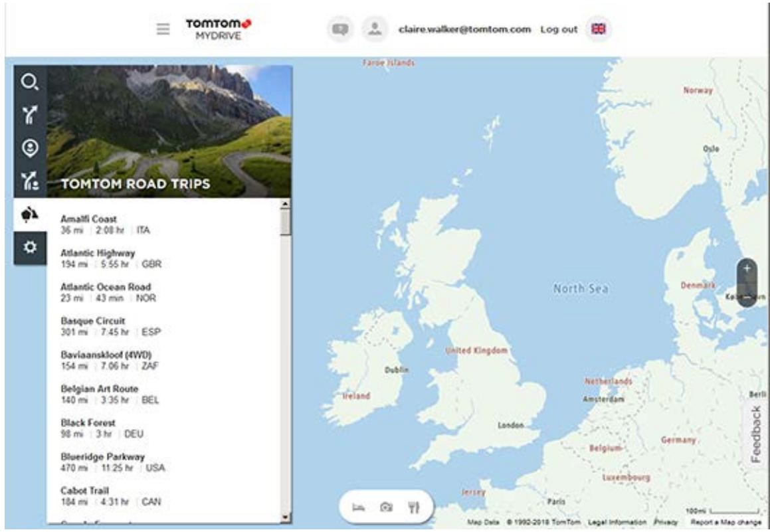
Task: Open the messages chat bubble icon
Action: [x=340, y=29]
